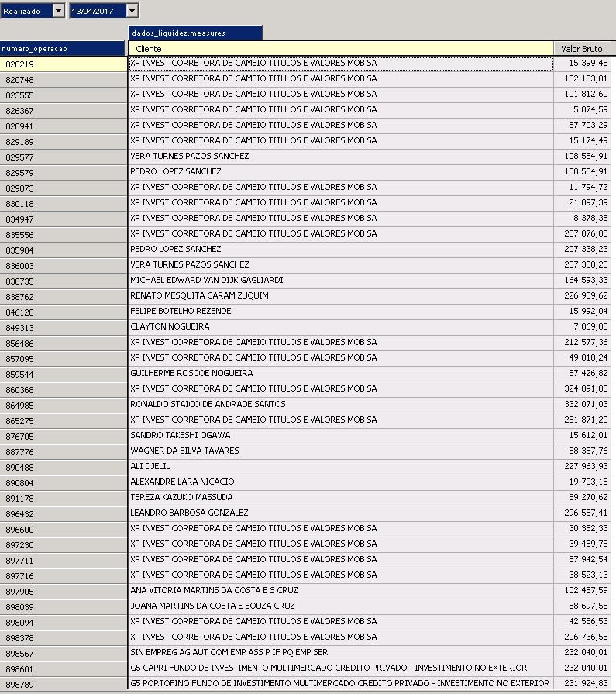Select operation number 823555
This screenshot has width=616, height=694.
tap(64, 95)
